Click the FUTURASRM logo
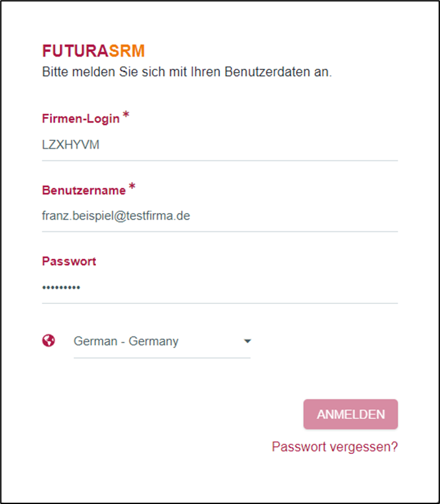The image size is (440, 504). pyautogui.click(x=93, y=51)
